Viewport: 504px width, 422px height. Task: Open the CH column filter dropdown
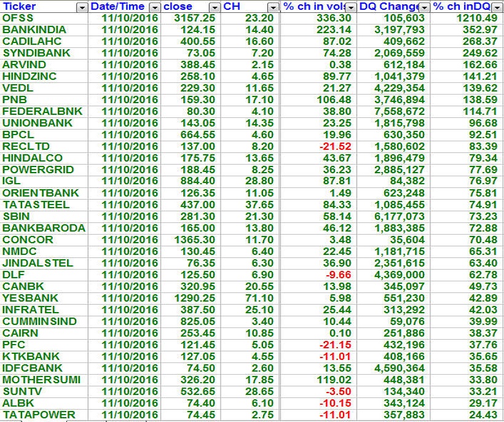(274, 7)
